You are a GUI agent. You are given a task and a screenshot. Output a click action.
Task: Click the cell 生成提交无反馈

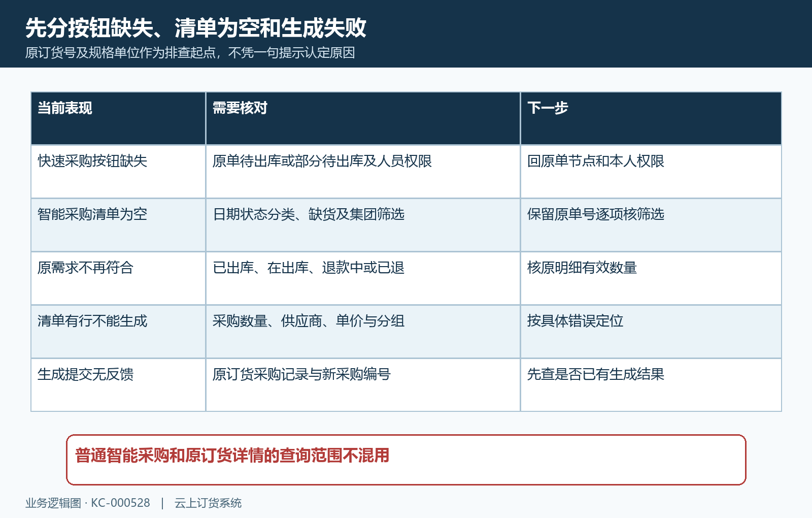(118, 385)
